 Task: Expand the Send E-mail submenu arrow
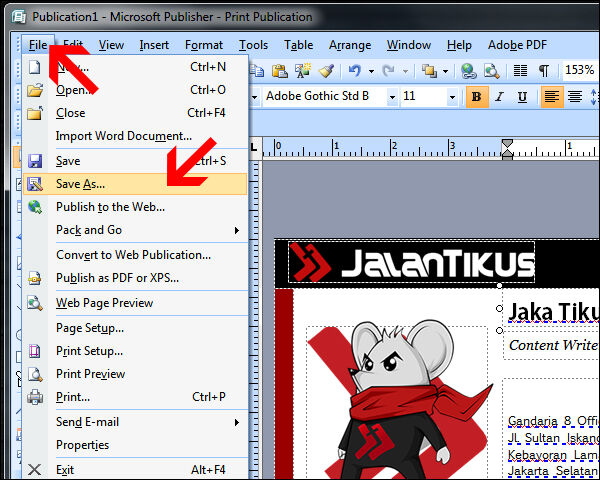click(237, 422)
